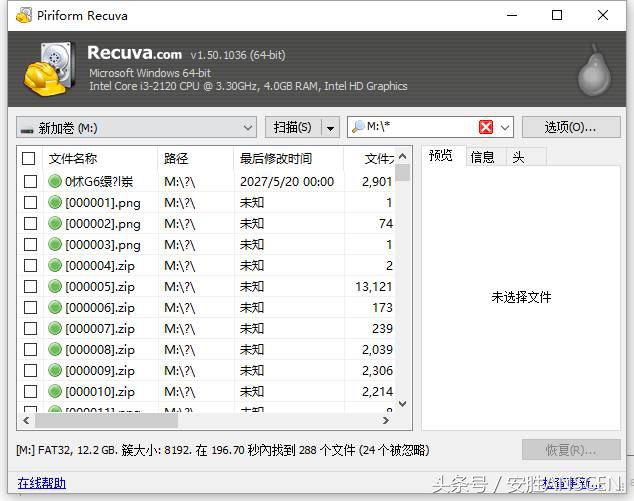The height and width of the screenshot is (501, 634).
Task: Check the box for [000008].zip
Action: [x=30, y=349]
